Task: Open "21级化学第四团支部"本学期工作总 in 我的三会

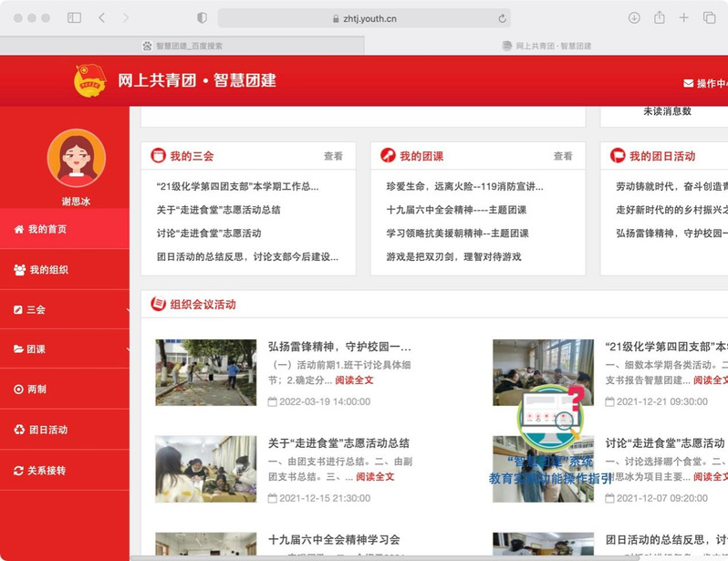Action: coord(238,187)
